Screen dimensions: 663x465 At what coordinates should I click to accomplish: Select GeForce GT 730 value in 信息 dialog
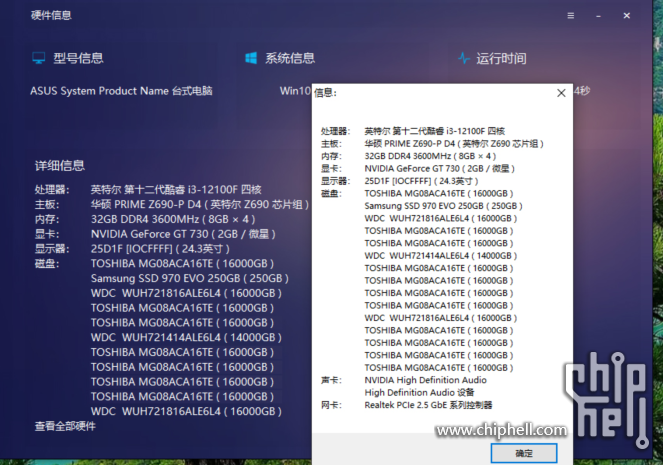(440, 169)
